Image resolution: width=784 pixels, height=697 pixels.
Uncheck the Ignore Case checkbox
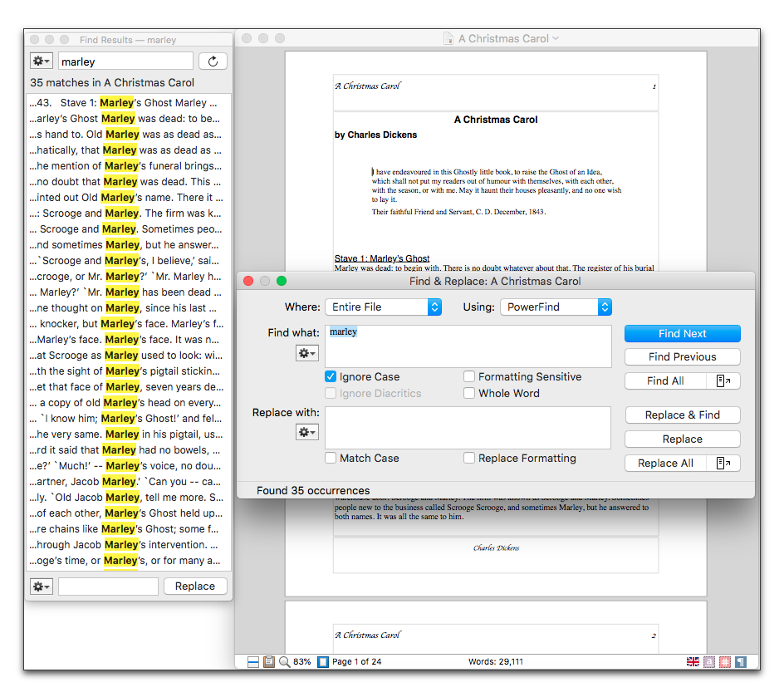coord(331,376)
